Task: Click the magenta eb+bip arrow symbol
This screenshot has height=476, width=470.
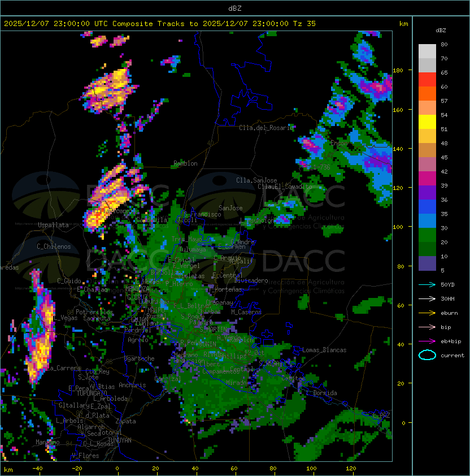Action: coord(427,341)
